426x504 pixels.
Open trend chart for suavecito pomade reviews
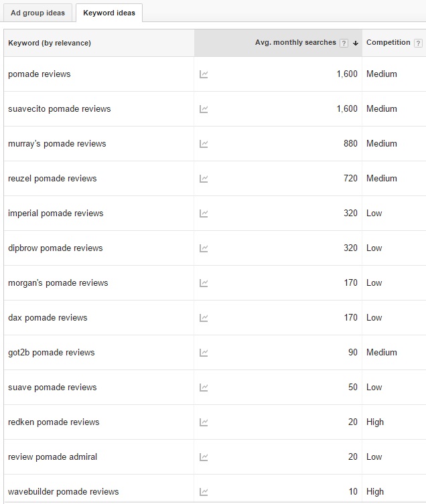pos(204,109)
